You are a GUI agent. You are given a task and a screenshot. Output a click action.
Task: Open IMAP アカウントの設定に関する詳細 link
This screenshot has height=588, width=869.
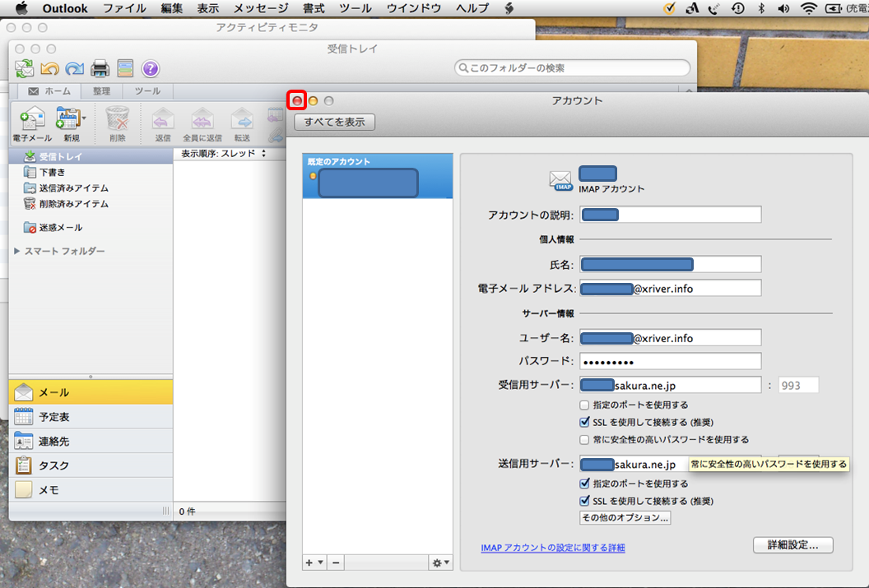(553, 548)
